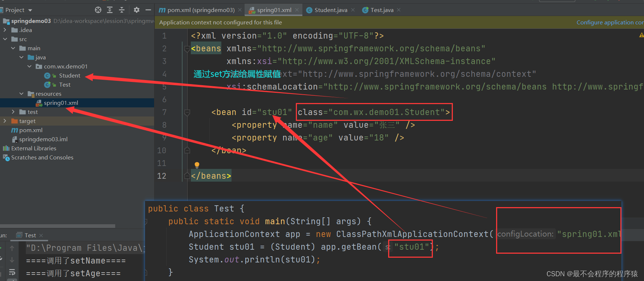Click the Collapse All icon in Project panel
The image size is (644, 281).
[x=122, y=10]
